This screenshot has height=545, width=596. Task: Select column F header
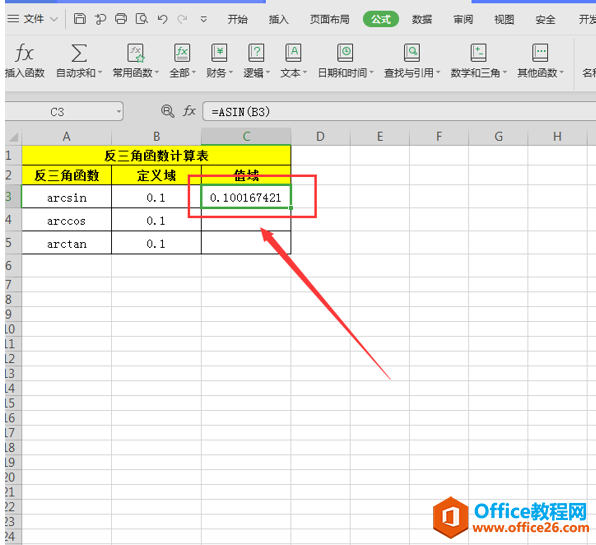(439, 136)
